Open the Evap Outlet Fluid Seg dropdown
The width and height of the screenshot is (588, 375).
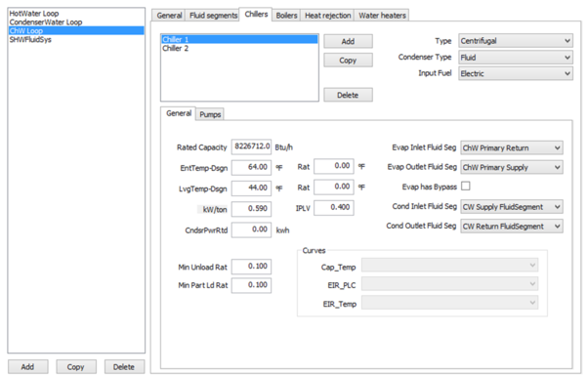[512, 167]
